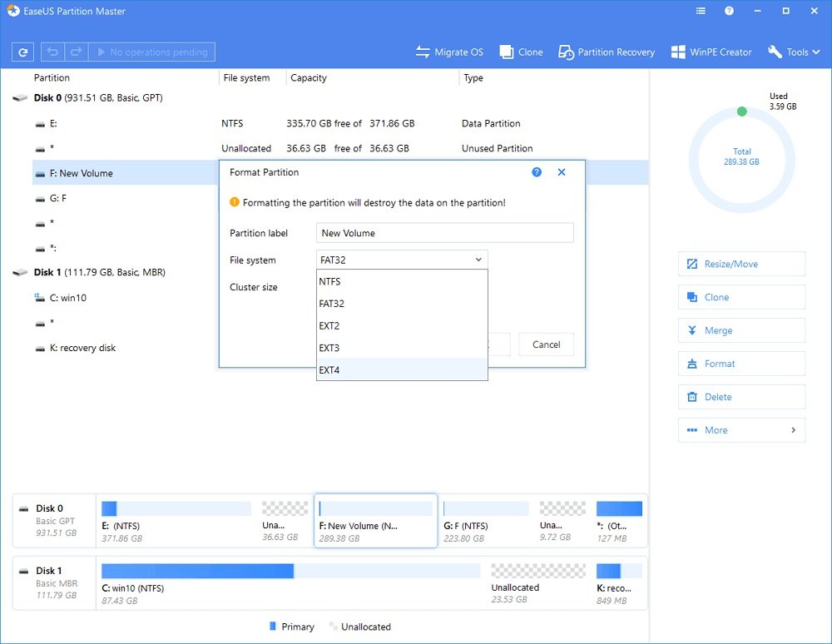Click Delete in side panel
This screenshot has width=832, height=644.
[x=741, y=397]
